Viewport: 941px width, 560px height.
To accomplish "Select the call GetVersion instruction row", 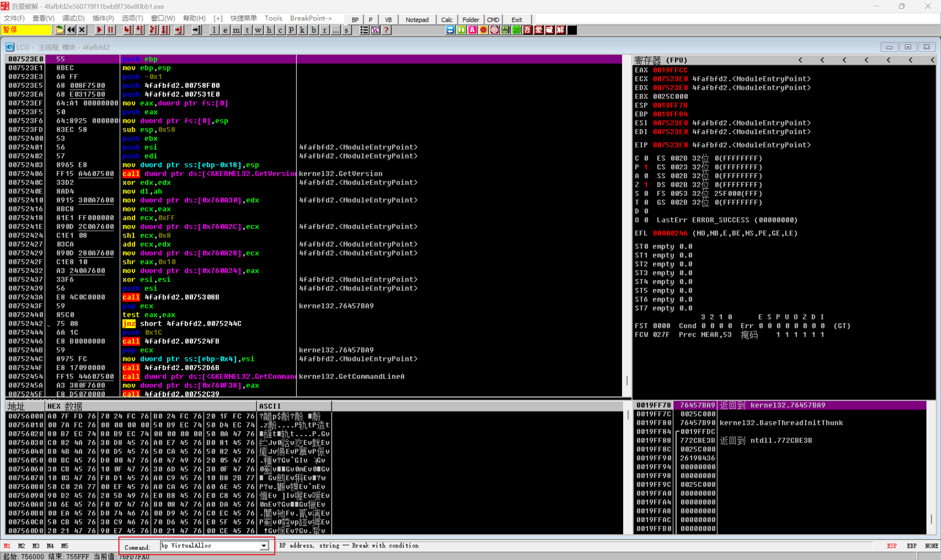I will coord(313,173).
